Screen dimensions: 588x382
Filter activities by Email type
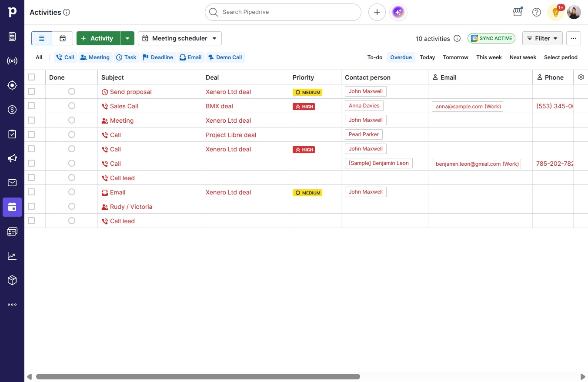(190, 57)
